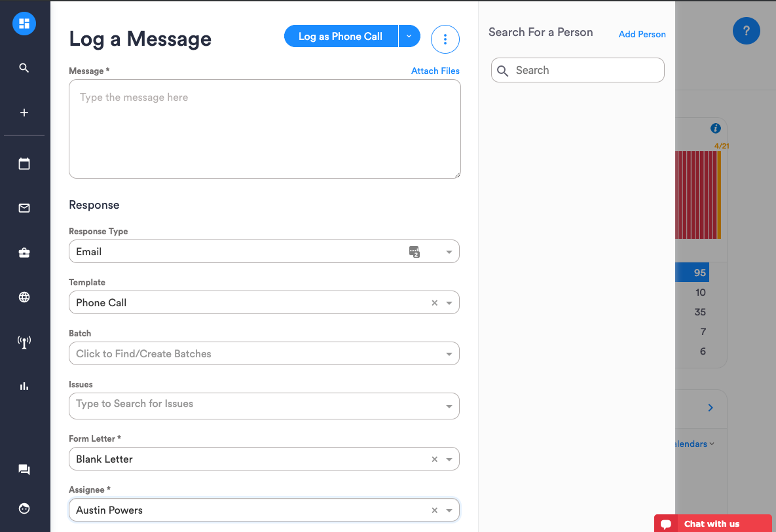Open the dashboard from the blue grid icon

(x=24, y=23)
